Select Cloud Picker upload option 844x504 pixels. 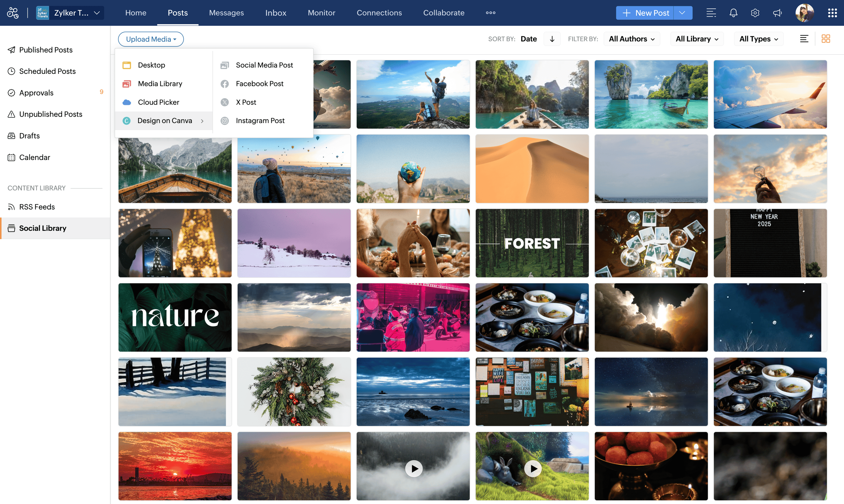pyautogui.click(x=158, y=102)
